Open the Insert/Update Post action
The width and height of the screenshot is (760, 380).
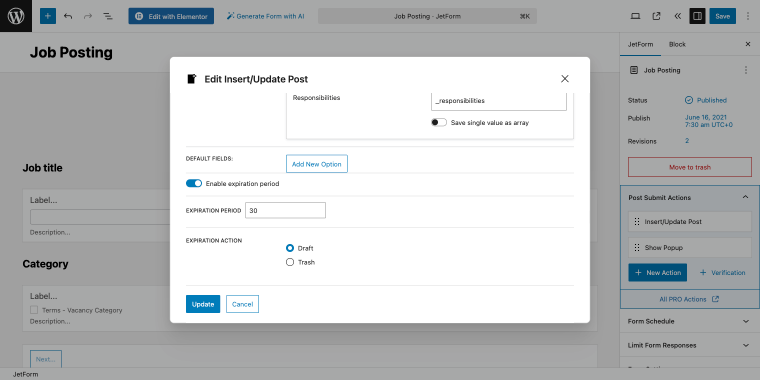tap(690, 222)
